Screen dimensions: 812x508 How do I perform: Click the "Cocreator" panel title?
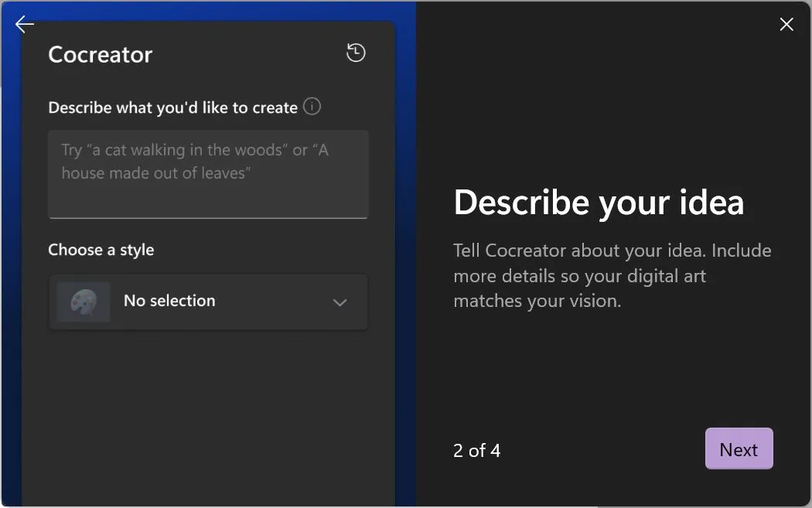tap(101, 55)
